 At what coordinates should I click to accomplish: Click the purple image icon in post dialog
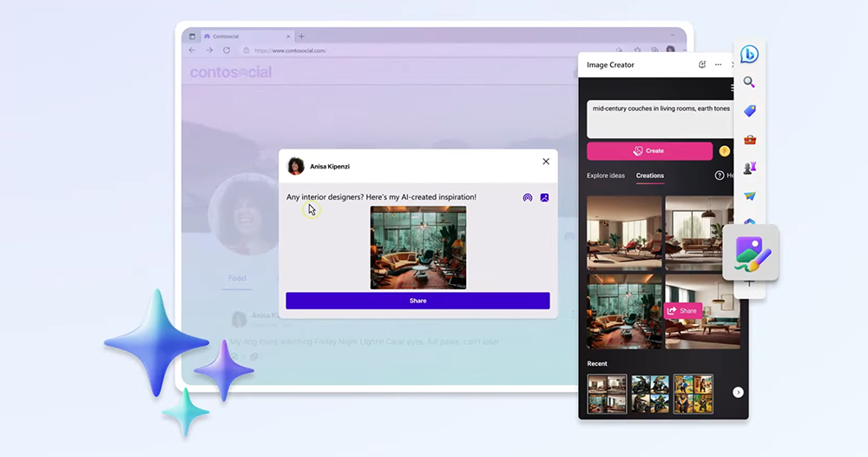(545, 198)
